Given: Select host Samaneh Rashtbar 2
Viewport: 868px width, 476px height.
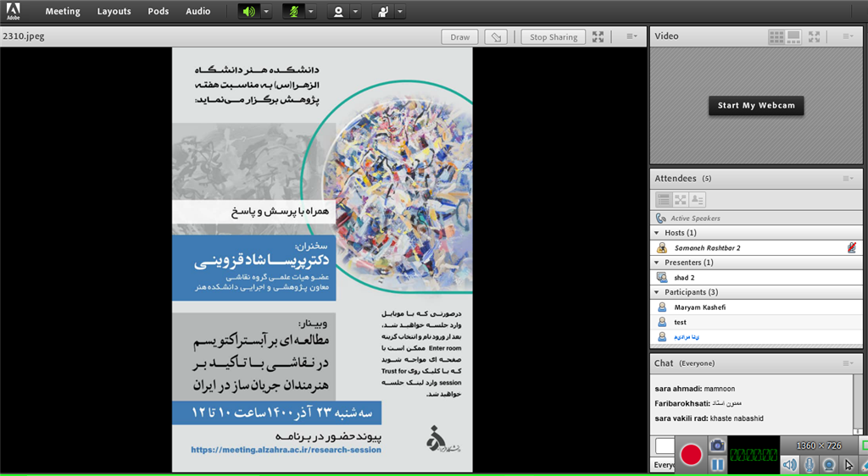Looking at the screenshot, I should (756, 248).
